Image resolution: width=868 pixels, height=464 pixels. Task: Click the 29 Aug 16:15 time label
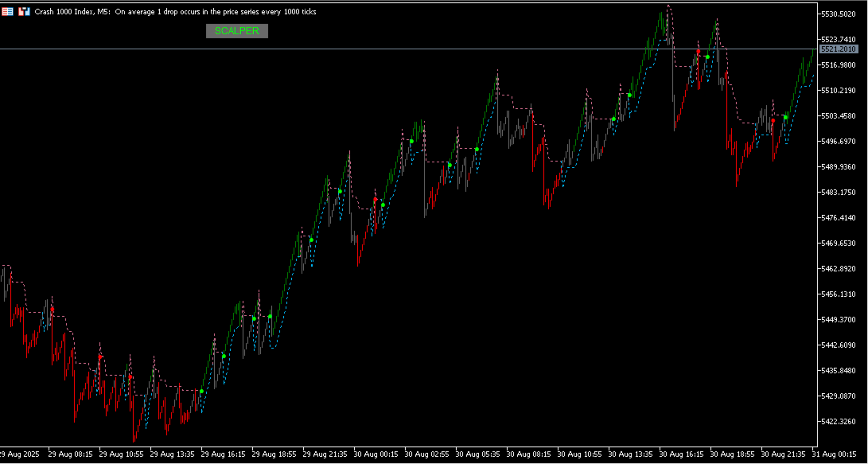point(223,454)
